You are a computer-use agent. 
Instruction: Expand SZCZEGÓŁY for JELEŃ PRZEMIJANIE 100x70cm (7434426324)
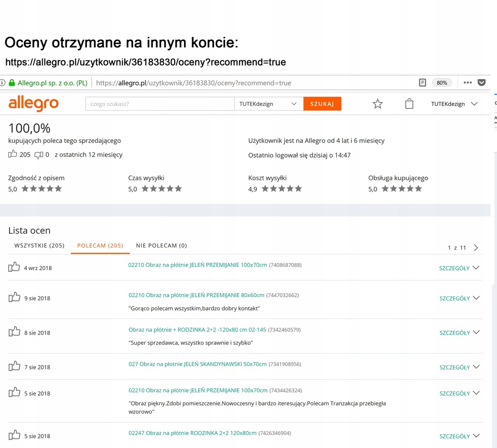[459, 393]
